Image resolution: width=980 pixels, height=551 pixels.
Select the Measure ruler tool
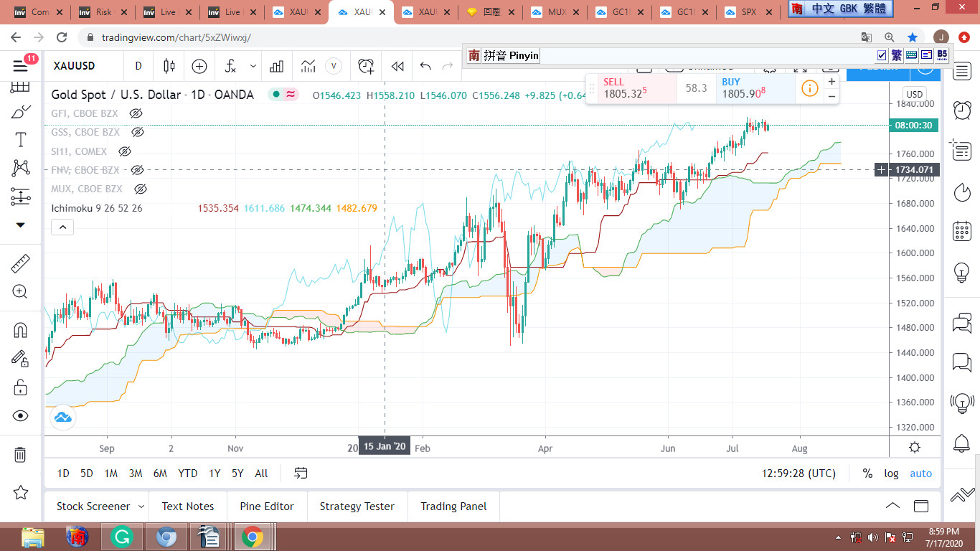click(20, 264)
